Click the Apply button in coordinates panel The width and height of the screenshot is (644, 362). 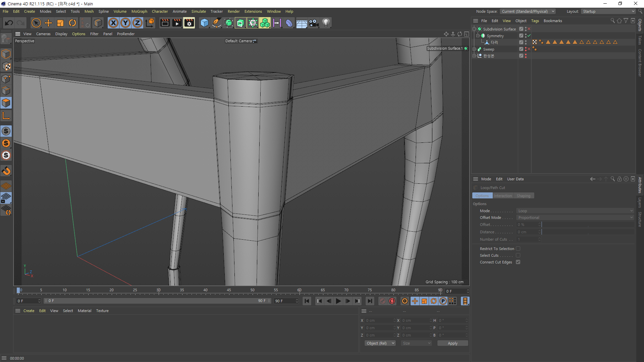pos(452,343)
